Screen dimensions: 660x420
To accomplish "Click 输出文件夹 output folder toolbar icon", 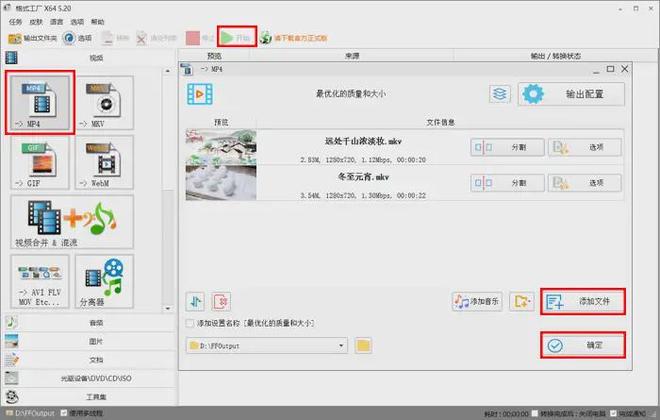I will coord(32,38).
